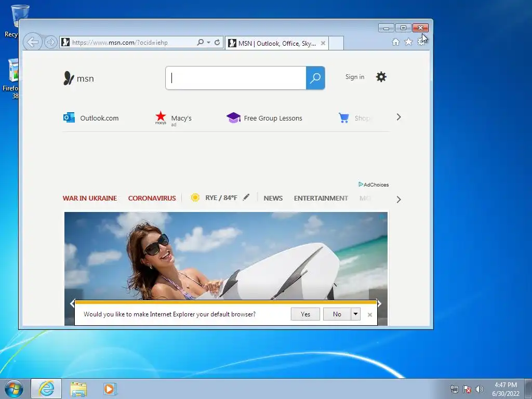
Task: Focus the MSN web search box
Action: click(236, 78)
